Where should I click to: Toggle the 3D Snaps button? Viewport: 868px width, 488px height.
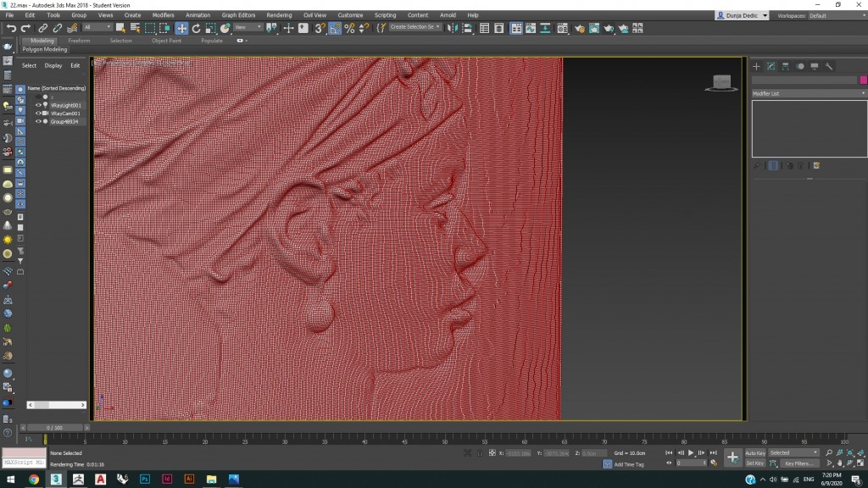pos(320,28)
